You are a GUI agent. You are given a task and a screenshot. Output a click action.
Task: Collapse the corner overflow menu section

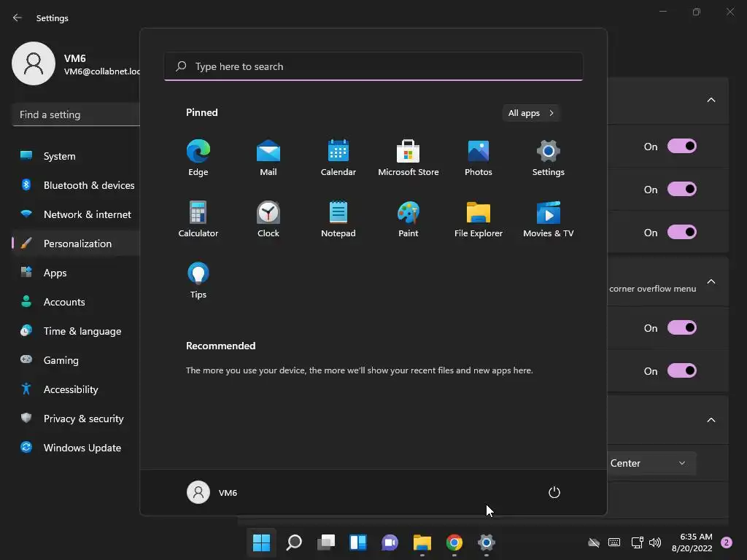(711, 281)
